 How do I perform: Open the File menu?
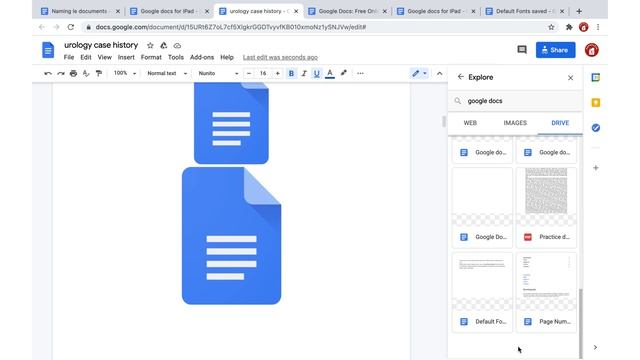click(x=69, y=58)
